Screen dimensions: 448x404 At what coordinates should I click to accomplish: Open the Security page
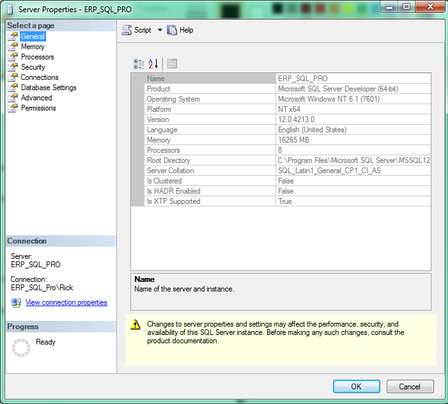[x=33, y=67]
